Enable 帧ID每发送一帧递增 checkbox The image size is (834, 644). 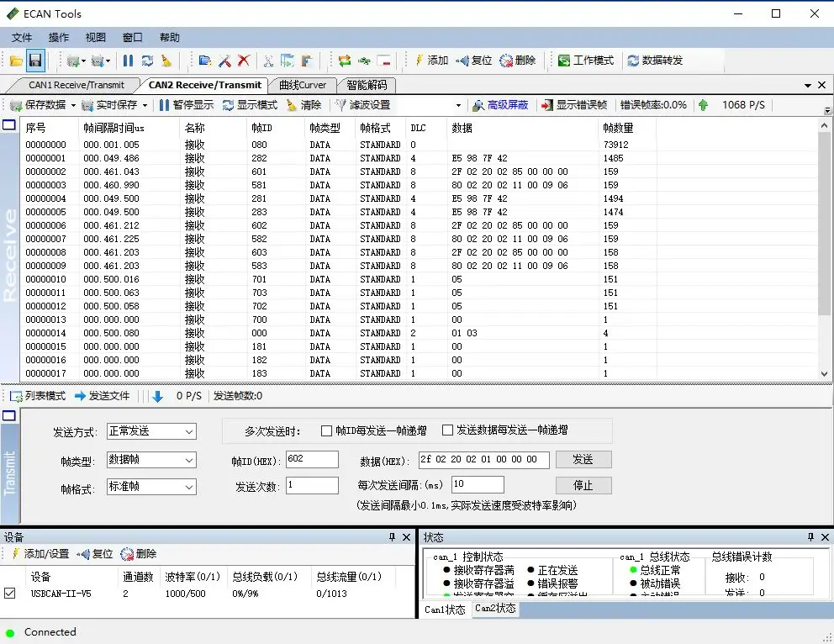(x=327, y=430)
